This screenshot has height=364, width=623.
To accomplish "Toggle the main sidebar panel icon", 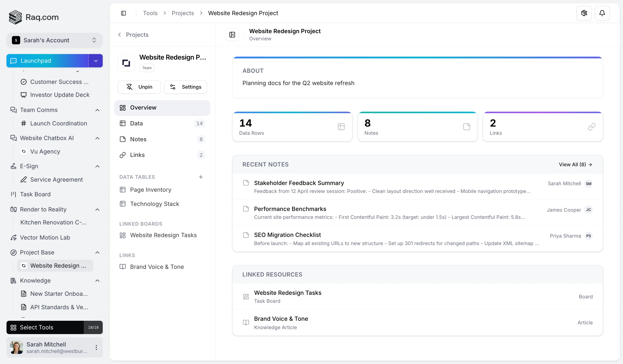I will pyautogui.click(x=123, y=13).
